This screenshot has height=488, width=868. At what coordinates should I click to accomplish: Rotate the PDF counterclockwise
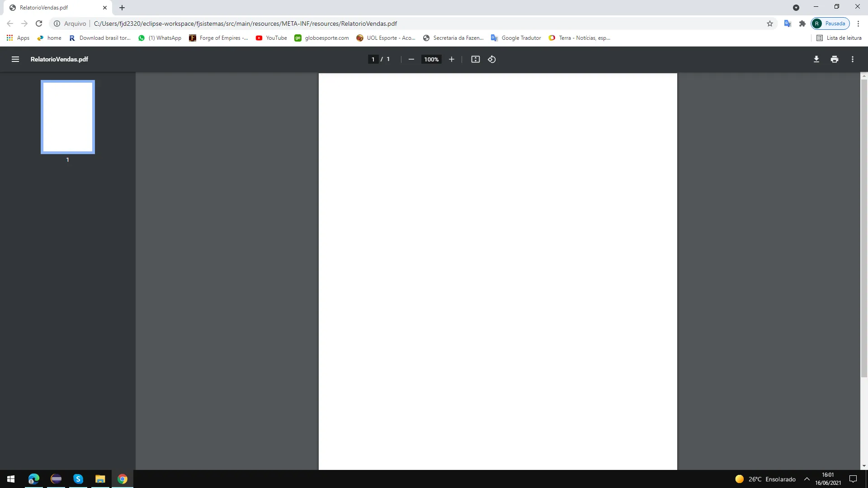492,59
